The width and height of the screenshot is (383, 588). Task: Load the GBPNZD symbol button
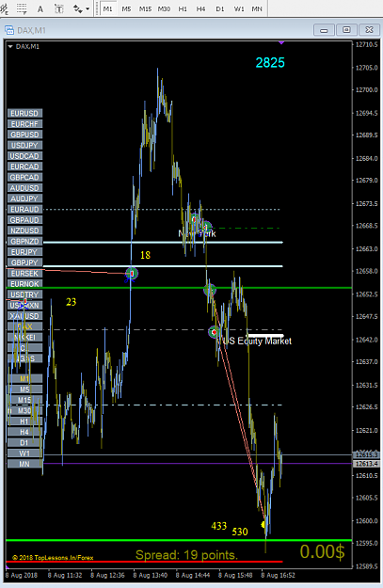point(24,241)
